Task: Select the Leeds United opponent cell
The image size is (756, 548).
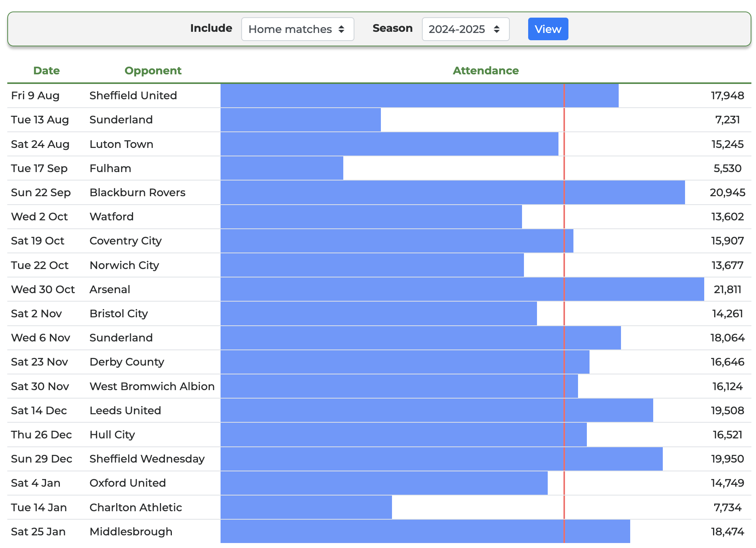Action: tap(125, 410)
